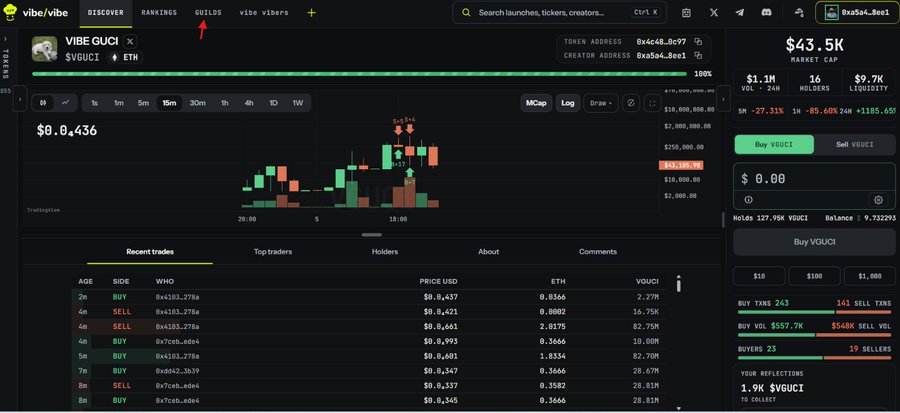Click the VIBE GUCI dog thumbnail

(44, 49)
